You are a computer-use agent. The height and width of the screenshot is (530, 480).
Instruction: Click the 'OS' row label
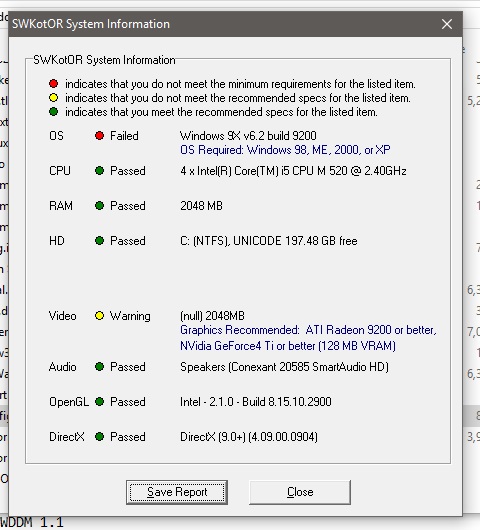pyautogui.click(x=56, y=136)
